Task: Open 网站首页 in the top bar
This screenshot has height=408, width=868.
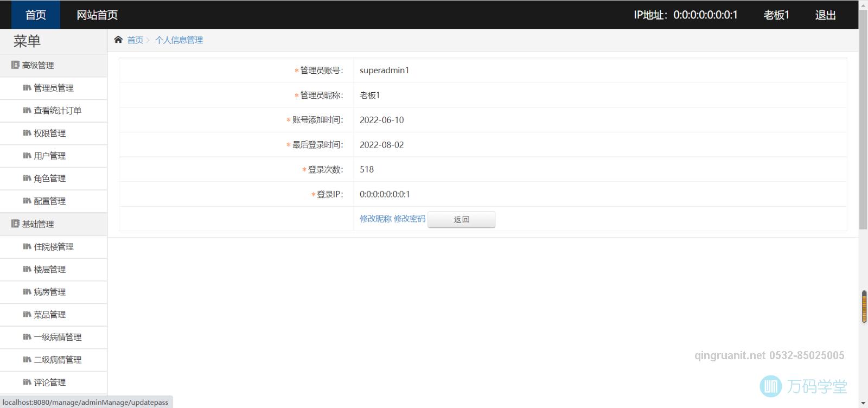Action: (97, 15)
